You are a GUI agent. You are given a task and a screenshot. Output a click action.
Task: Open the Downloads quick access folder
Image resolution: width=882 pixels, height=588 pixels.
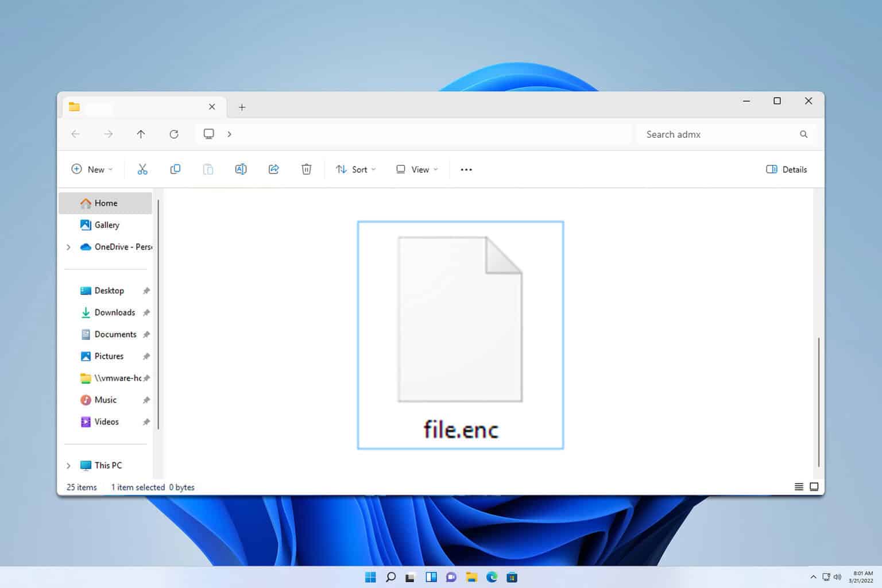point(106,312)
